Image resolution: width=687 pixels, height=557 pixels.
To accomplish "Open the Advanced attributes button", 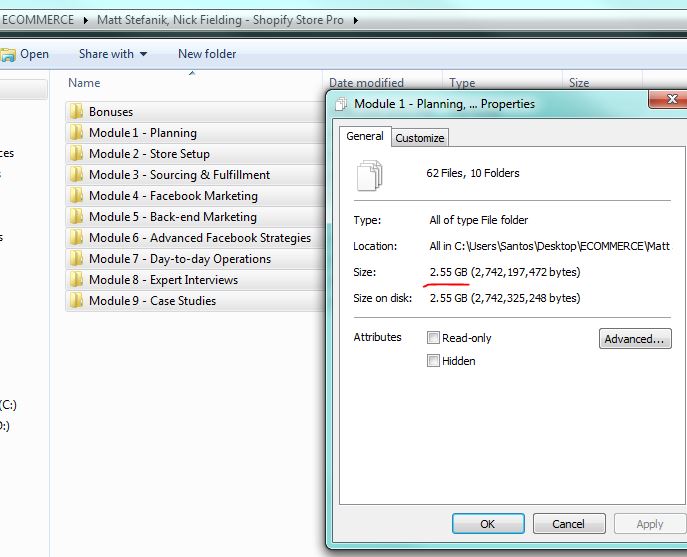I will pyautogui.click(x=635, y=339).
